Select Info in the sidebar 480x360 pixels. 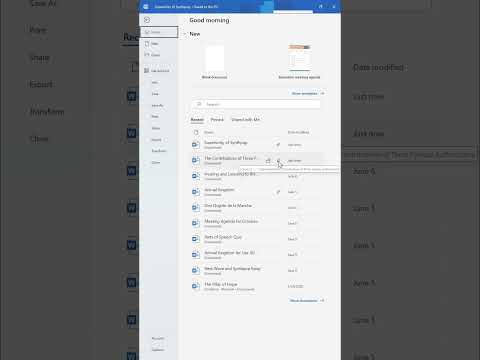click(155, 82)
